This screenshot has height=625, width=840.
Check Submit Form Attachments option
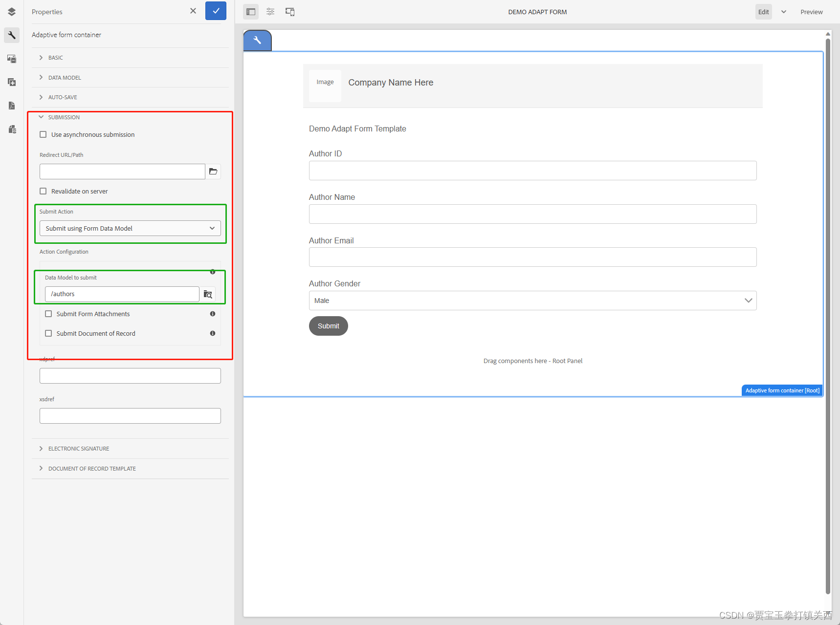pyautogui.click(x=48, y=314)
